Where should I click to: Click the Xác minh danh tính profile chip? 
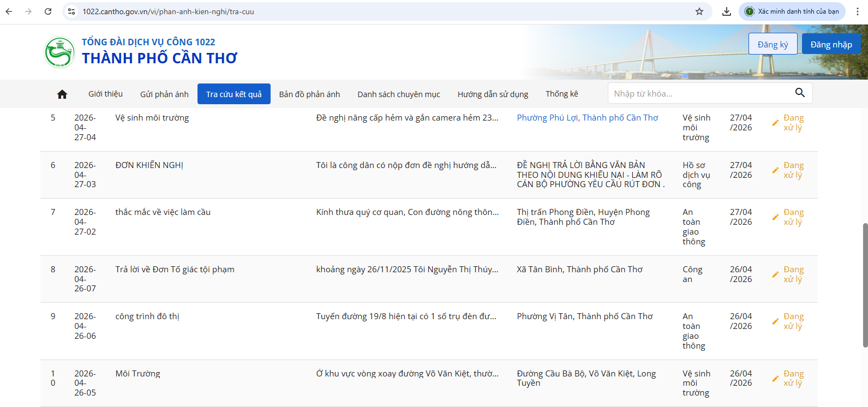[x=792, y=11]
